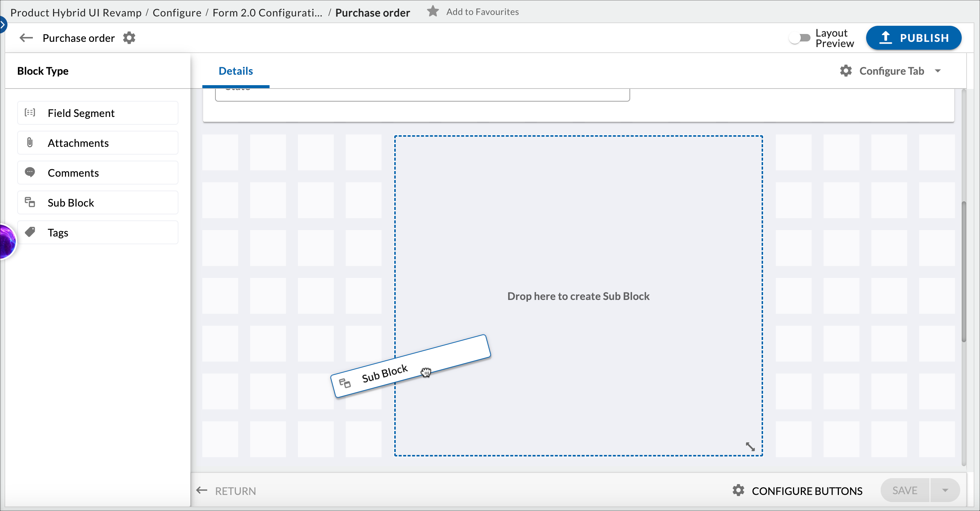Click the resize handle in the drop zone
980x511 pixels.
point(750,446)
